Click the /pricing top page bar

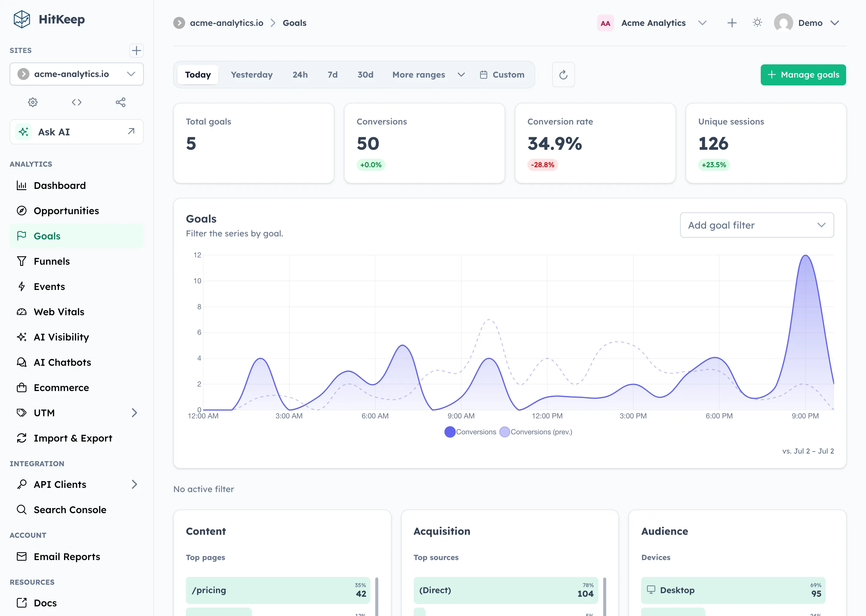click(x=278, y=590)
